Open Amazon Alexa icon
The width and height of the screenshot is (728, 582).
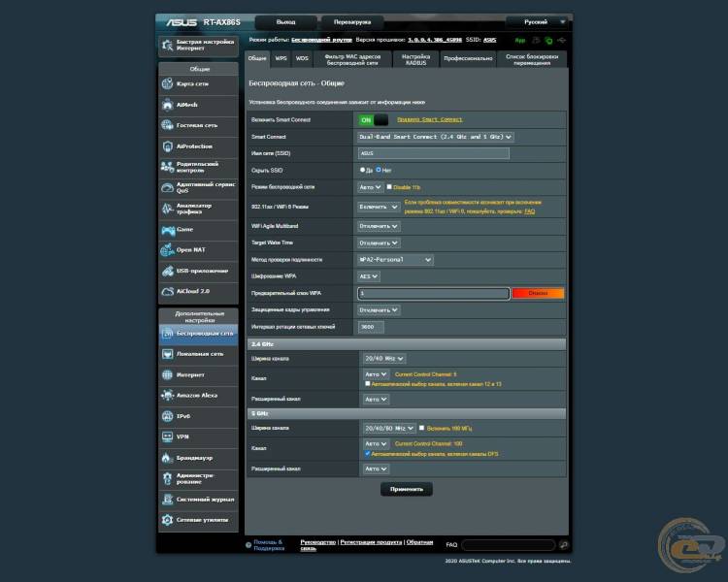(x=167, y=395)
